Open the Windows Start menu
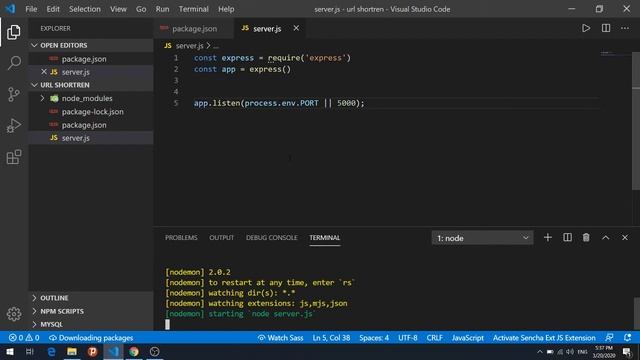 (9, 351)
